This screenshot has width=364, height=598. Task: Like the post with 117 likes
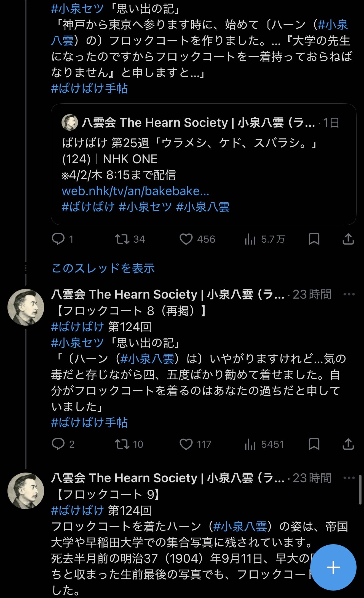click(186, 444)
